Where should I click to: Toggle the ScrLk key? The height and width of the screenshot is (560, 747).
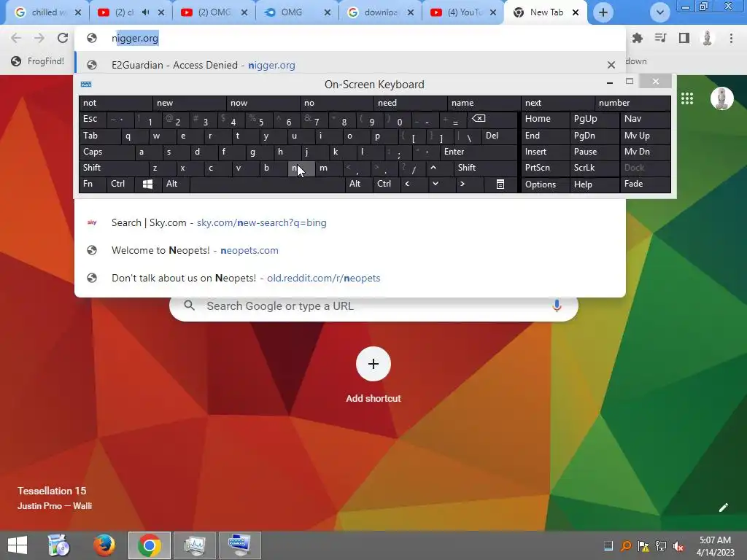point(594,168)
